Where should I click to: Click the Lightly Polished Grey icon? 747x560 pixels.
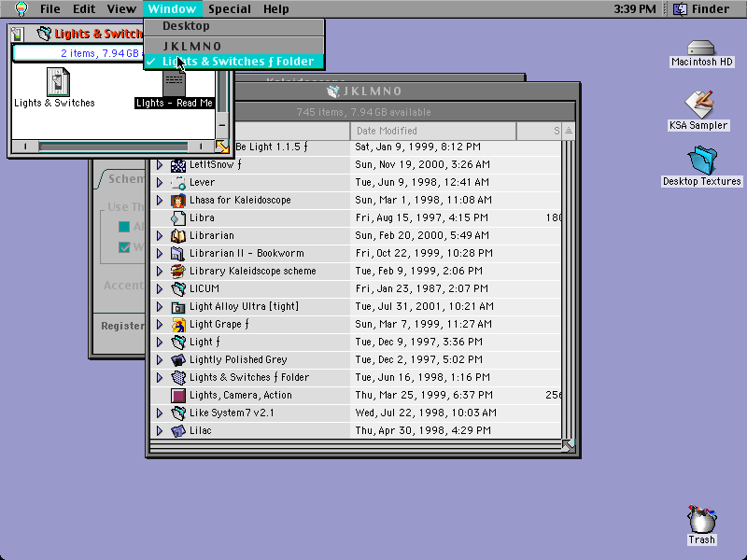coord(178,360)
